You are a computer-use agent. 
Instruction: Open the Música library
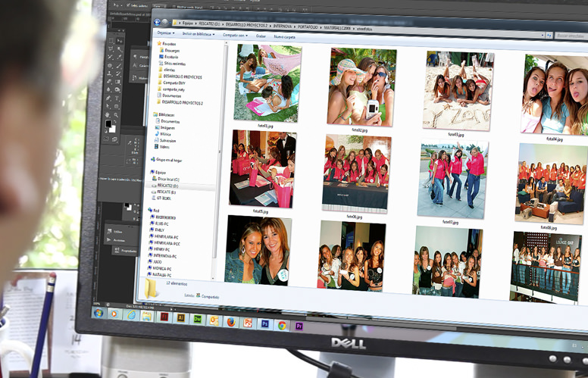click(x=163, y=134)
